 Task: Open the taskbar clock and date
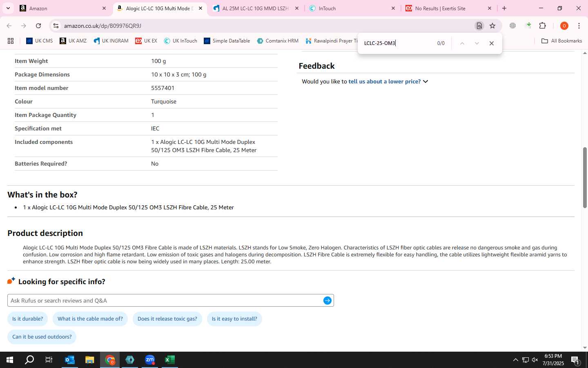(x=553, y=360)
